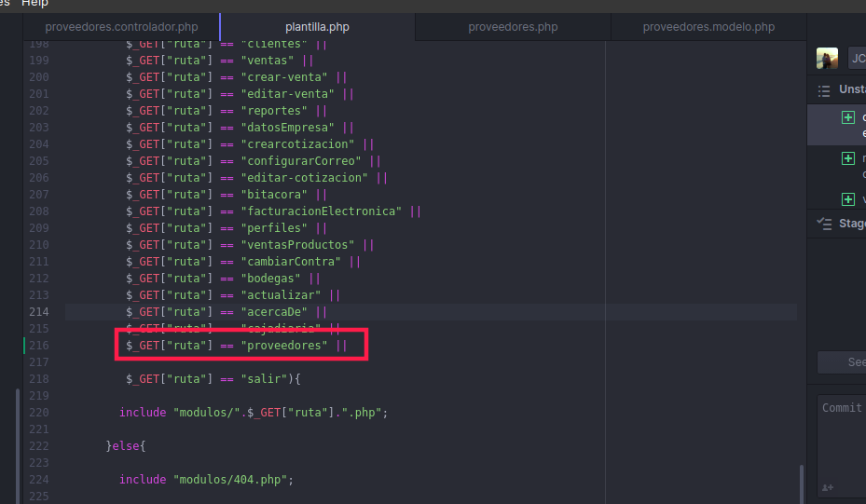Click line number 214 in the gutter
Screen dimensions: 866x504
pos(38,312)
